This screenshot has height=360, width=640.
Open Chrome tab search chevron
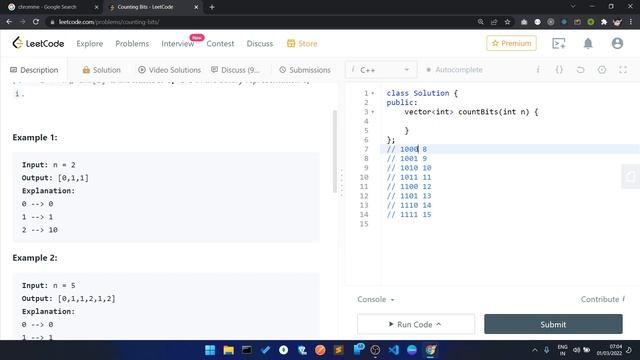[573, 7]
